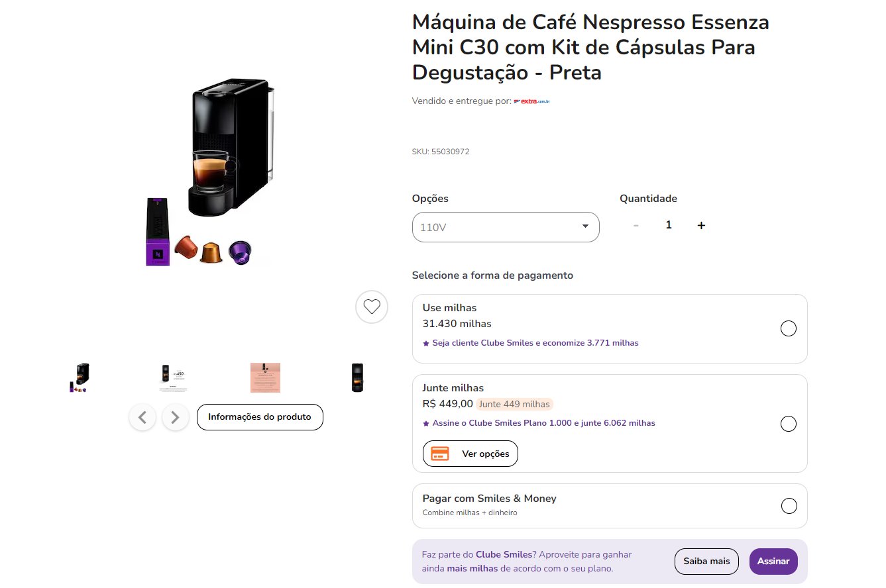Show next product image with right arrow

176,417
